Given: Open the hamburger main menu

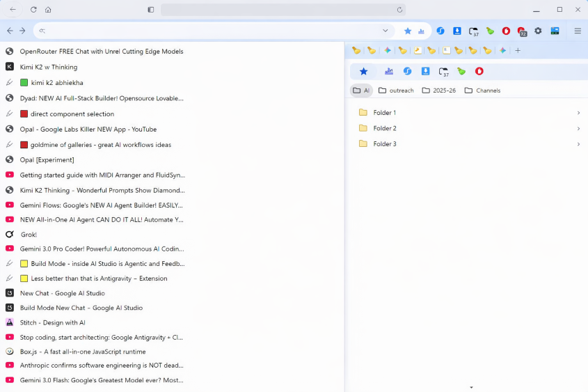Looking at the screenshot, I should pos(578,31).
